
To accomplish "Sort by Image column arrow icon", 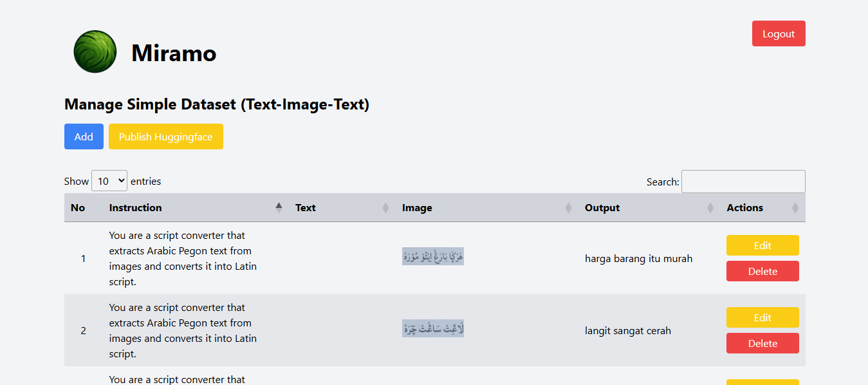I will pyautogui.click(x=568, y=208).
